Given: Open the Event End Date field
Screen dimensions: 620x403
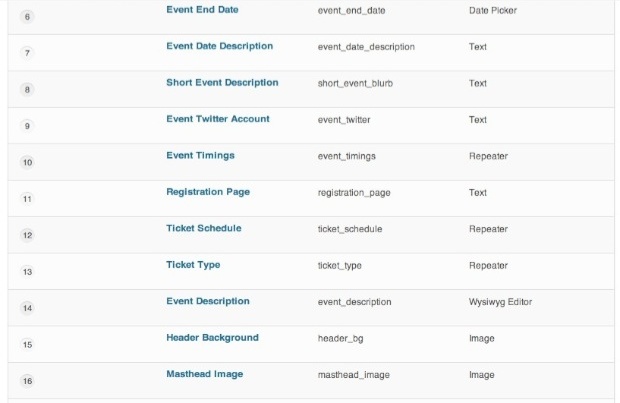Looking at the screenshot, I should click(202, 9).
